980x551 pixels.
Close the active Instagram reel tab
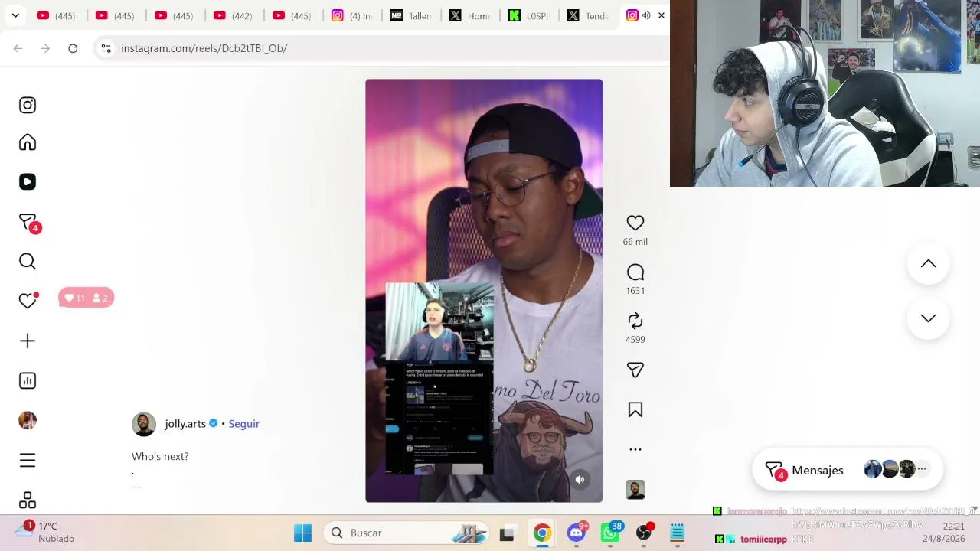661,15
